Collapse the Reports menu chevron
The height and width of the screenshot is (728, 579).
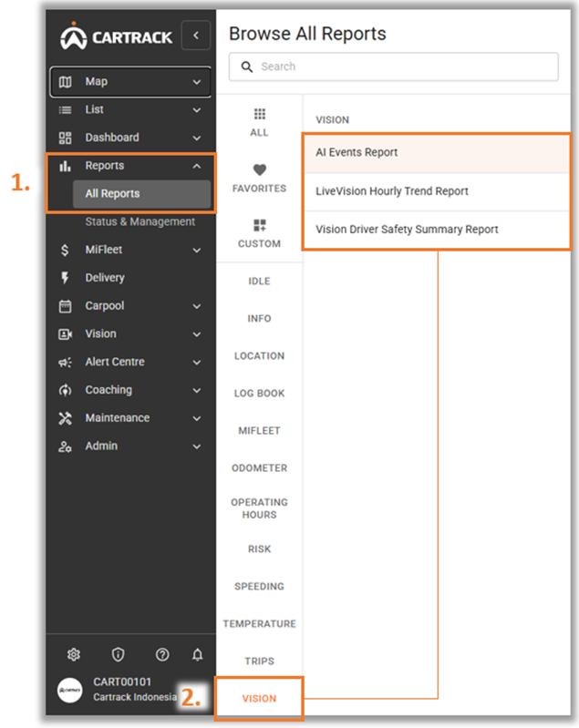[x=197, y=166]
